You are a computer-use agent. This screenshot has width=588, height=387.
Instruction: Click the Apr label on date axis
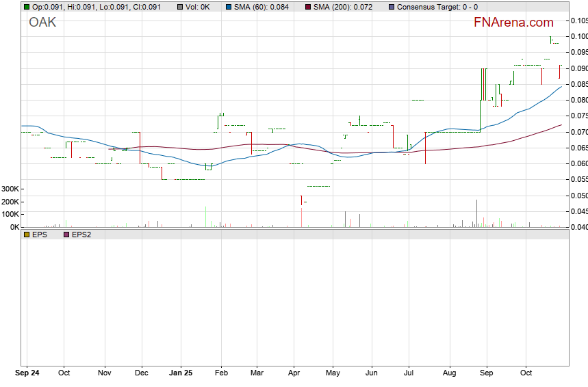click(294, 373)
